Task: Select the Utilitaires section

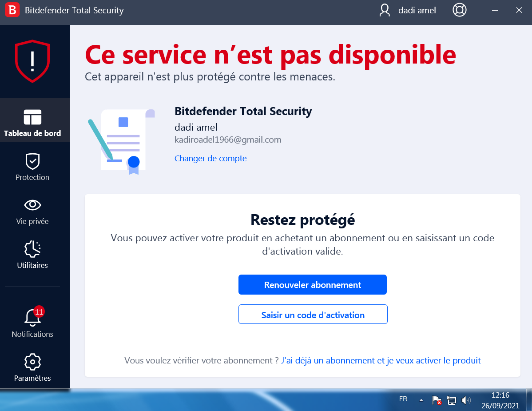Action: click(x=32, y=255)
